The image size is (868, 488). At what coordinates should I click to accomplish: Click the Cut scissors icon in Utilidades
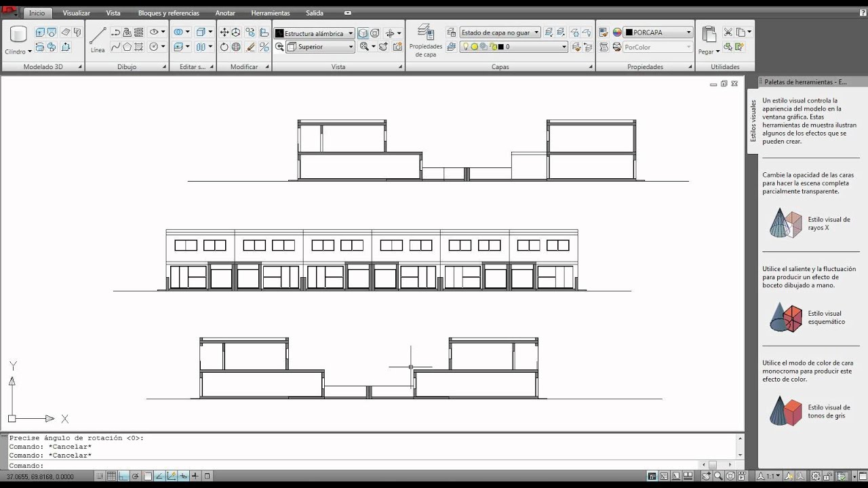[728, 32]
